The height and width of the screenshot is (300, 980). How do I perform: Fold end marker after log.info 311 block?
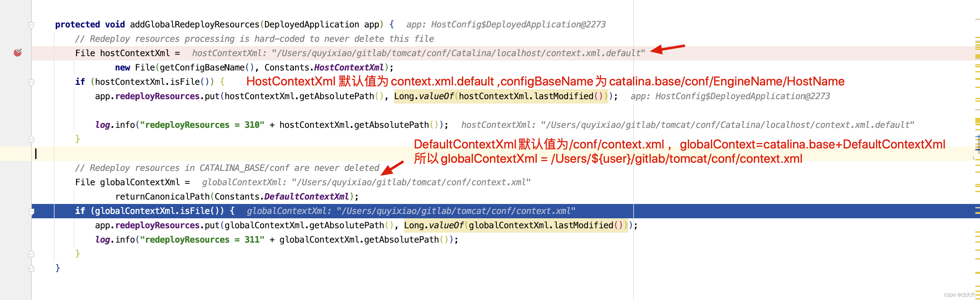pos(31,254)
